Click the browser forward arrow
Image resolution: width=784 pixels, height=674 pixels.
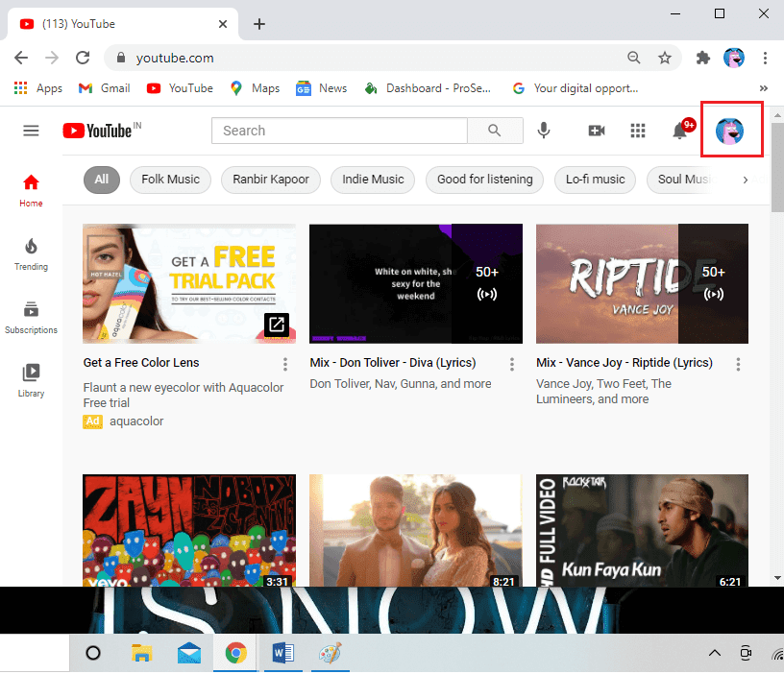[52, 58]
